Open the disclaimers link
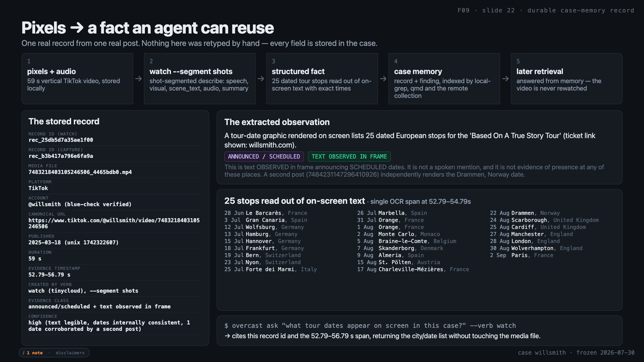 [70, 353]
